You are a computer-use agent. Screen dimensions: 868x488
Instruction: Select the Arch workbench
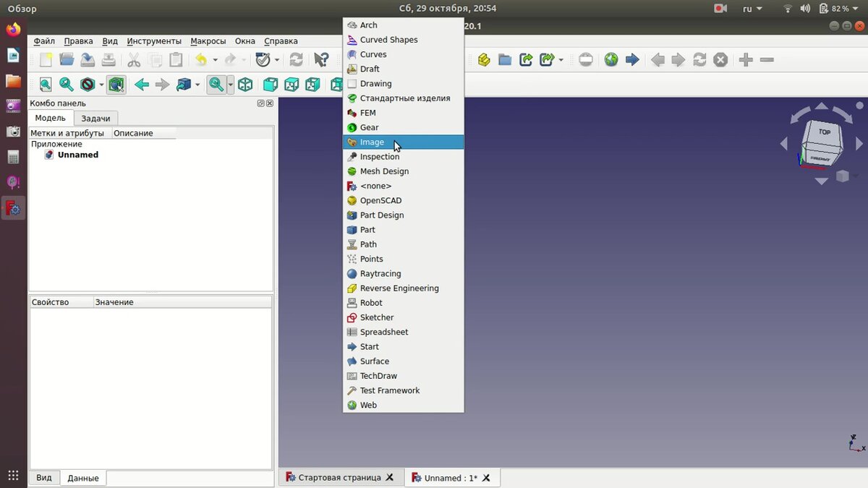pyautogui.click(x=403, y=25)
